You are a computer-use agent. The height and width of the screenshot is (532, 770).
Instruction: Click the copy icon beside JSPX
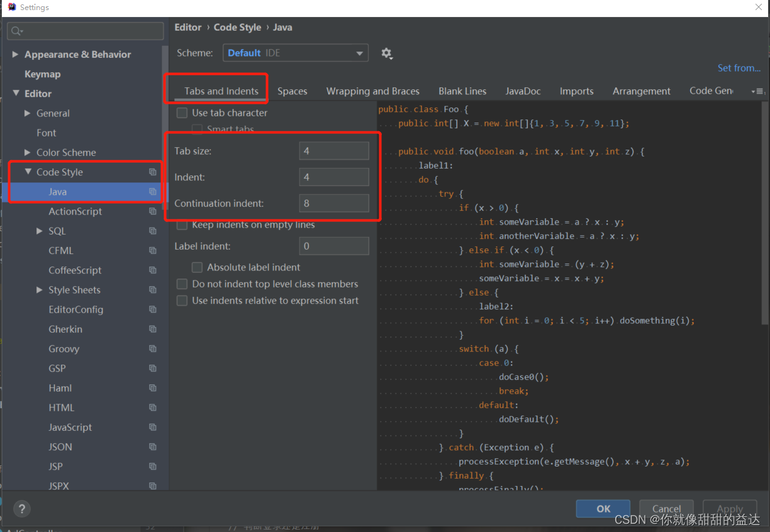(152, 485)
